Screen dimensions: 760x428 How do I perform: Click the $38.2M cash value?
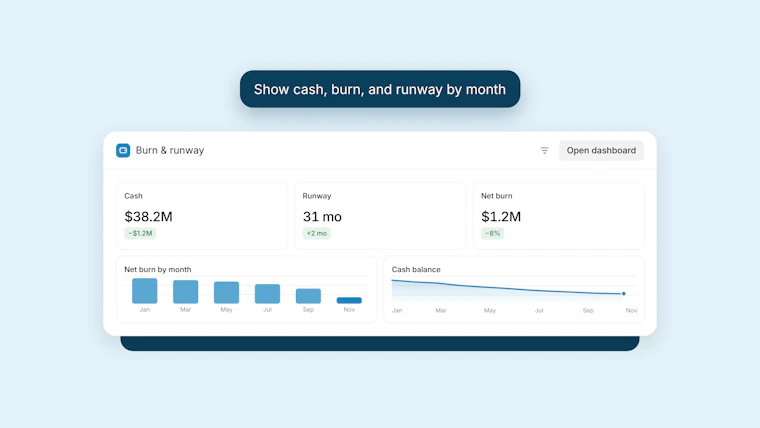[148, 216]
